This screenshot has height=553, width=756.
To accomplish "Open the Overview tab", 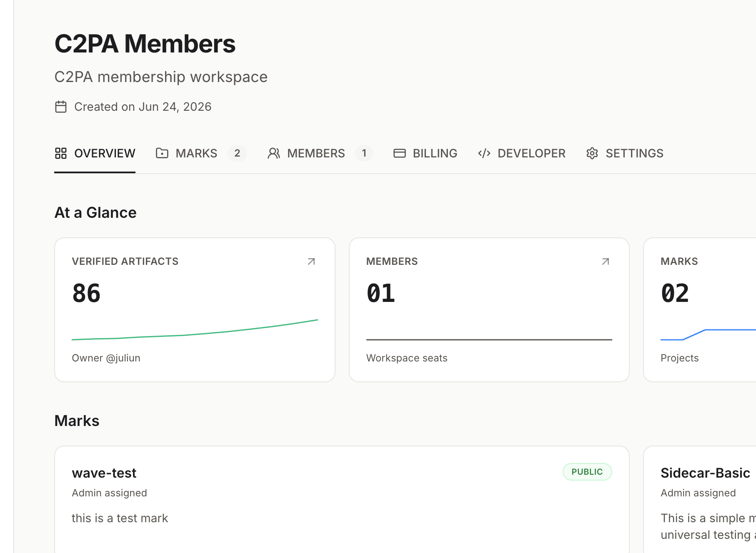I will pyautogui.click(x=95, y=153).
